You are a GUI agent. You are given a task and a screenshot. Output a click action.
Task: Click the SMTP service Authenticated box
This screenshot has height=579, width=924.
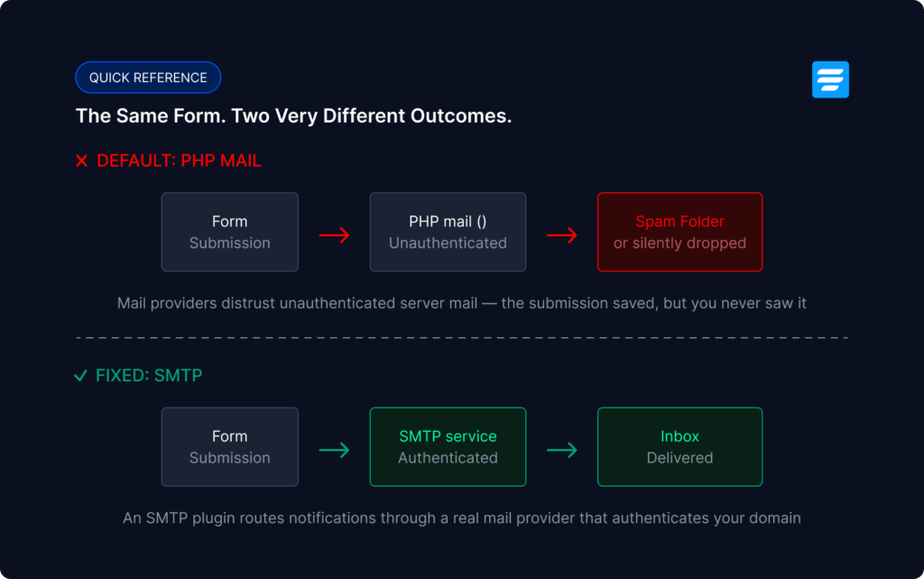coord(448,446)
